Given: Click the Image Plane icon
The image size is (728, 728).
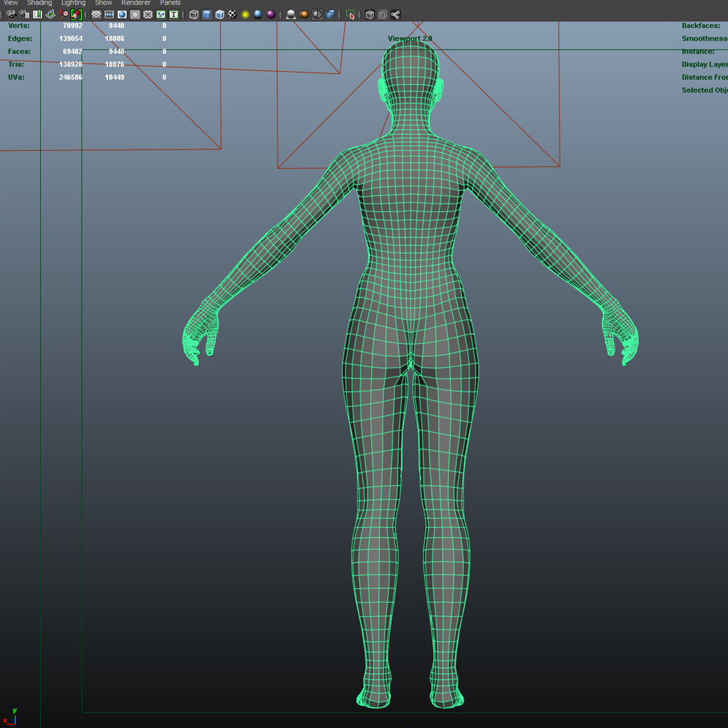Looking at the screenshot, I should (x=51, y=15).
